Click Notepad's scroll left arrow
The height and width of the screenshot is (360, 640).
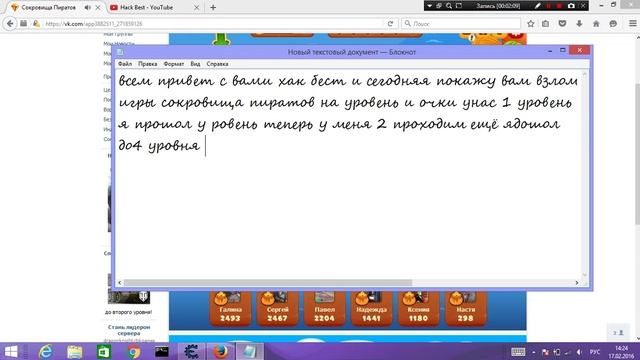pos(120,282)
